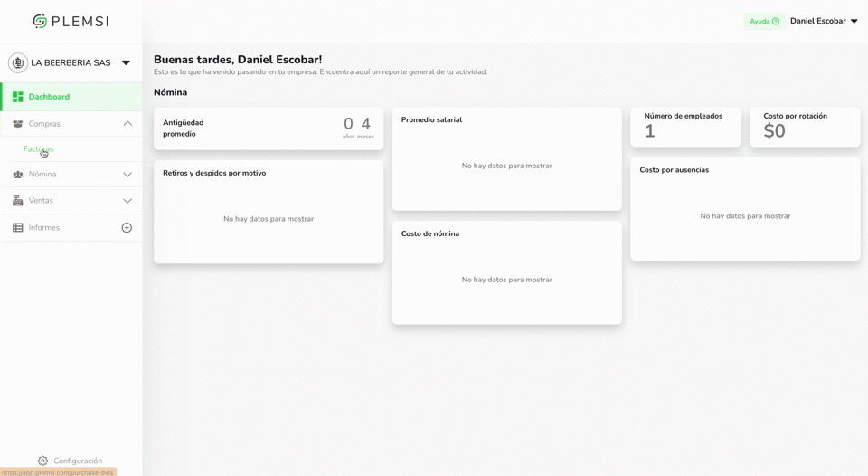Open the Nómina menu item
The image size is (868, 476).
[71, 174]
